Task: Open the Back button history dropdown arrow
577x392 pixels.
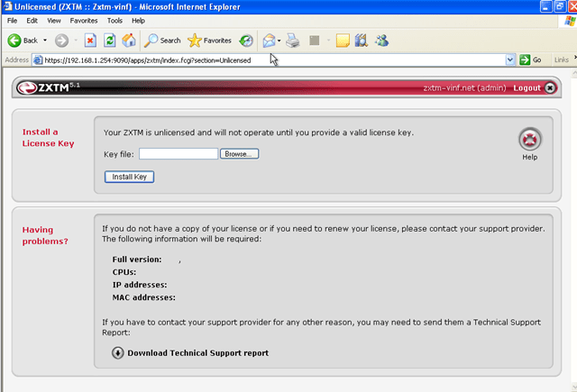Action: click(44, 41)
